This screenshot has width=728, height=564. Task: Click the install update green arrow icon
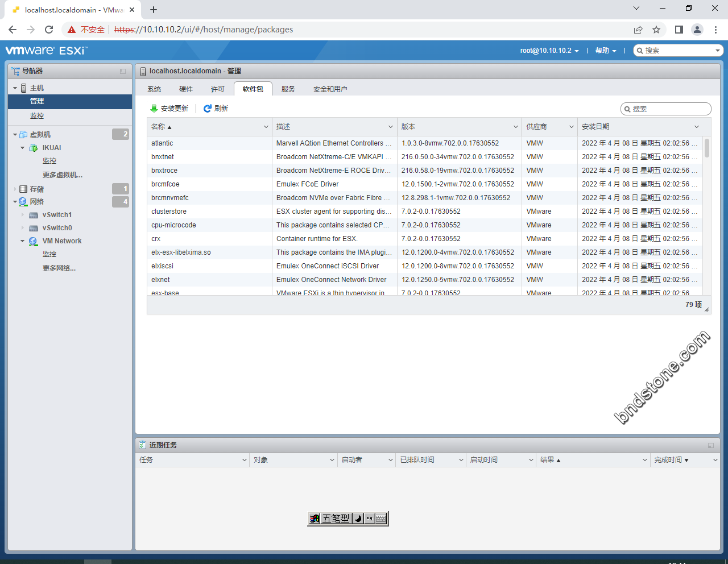pos(154,108)
